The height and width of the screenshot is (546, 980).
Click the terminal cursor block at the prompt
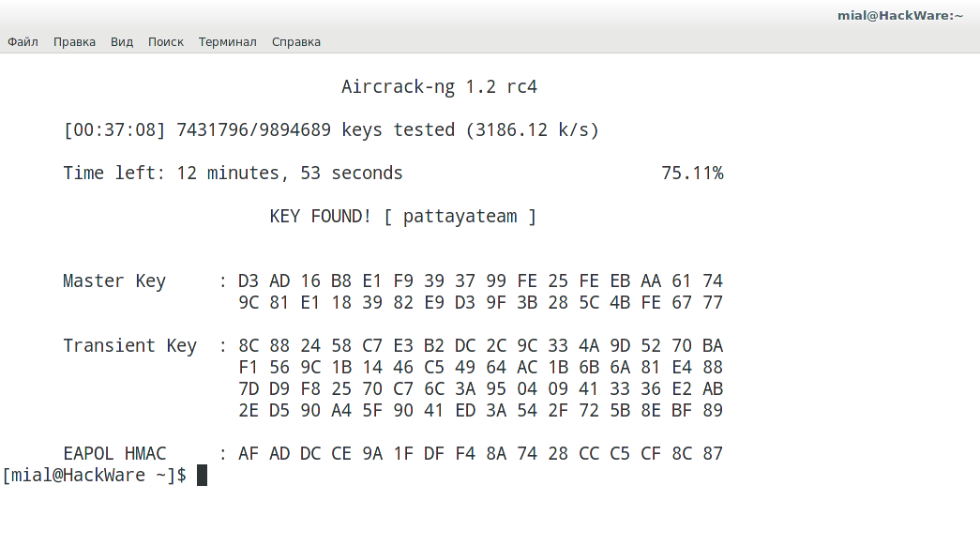202,476
